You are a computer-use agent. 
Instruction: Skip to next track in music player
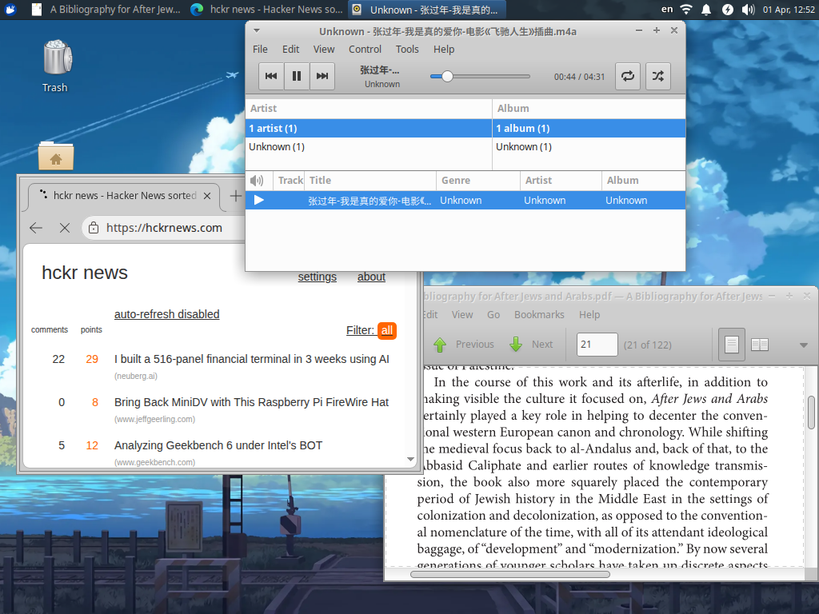point(322,76)
